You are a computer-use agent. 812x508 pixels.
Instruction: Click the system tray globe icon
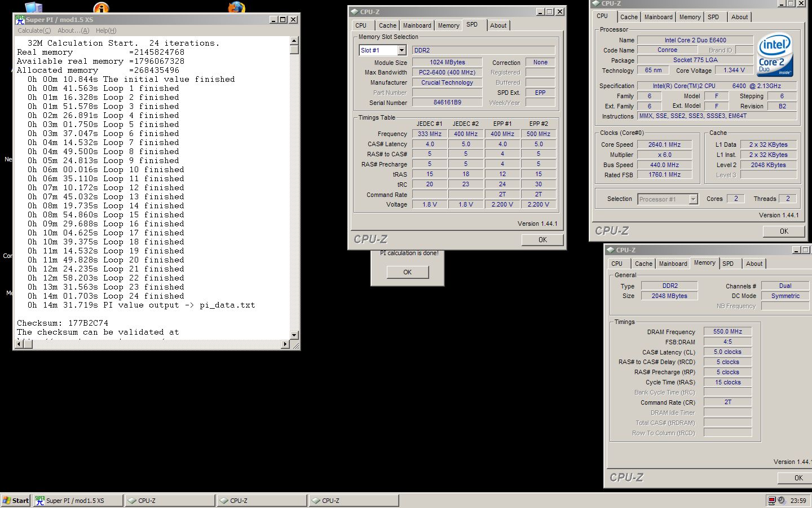coord(781,500)
